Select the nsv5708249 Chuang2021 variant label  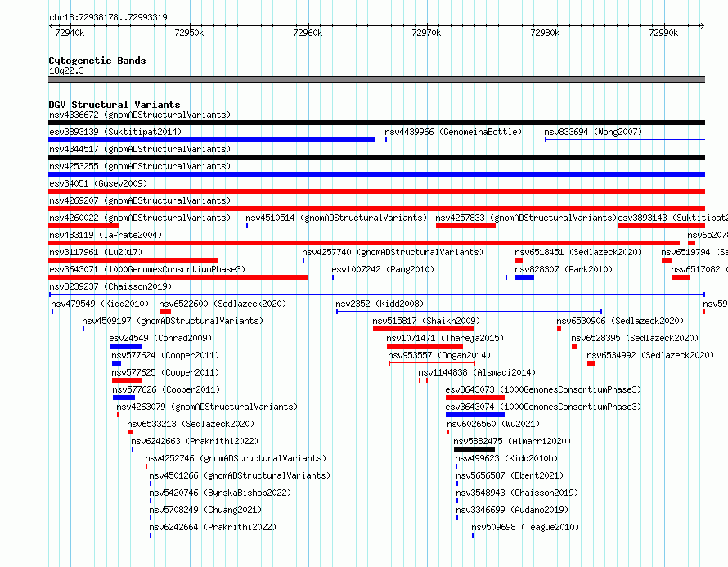point(205,510)
